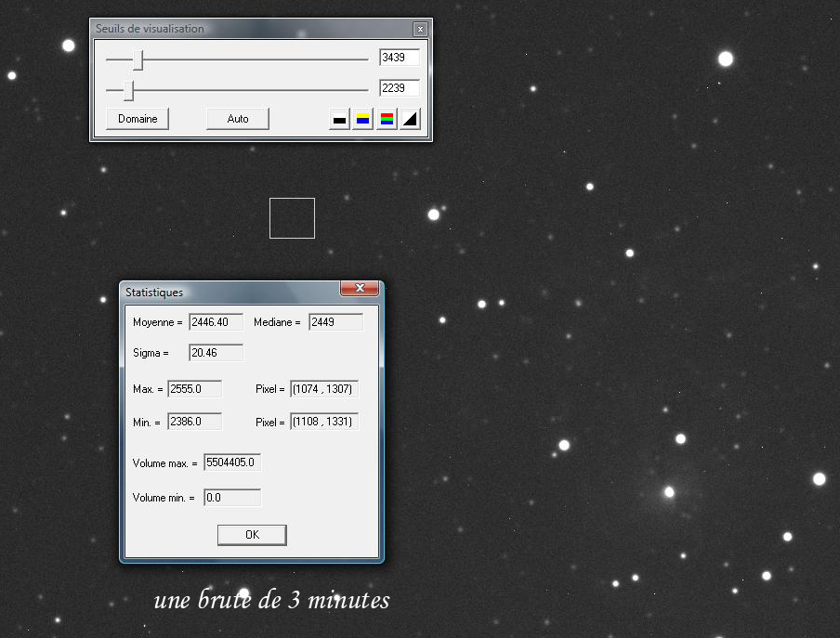This screenshot has height=638, width=840.
Task: Click the Volume max. value 5504405.0
Action: pyautogui.click(x=232, y=462)
